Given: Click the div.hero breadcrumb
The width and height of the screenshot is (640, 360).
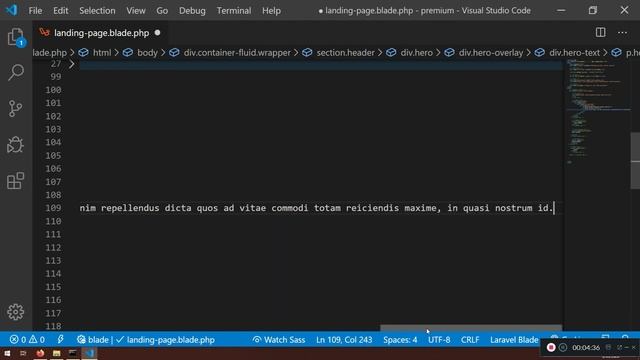Looking at the screenshot, I should [x=410, y=53].
